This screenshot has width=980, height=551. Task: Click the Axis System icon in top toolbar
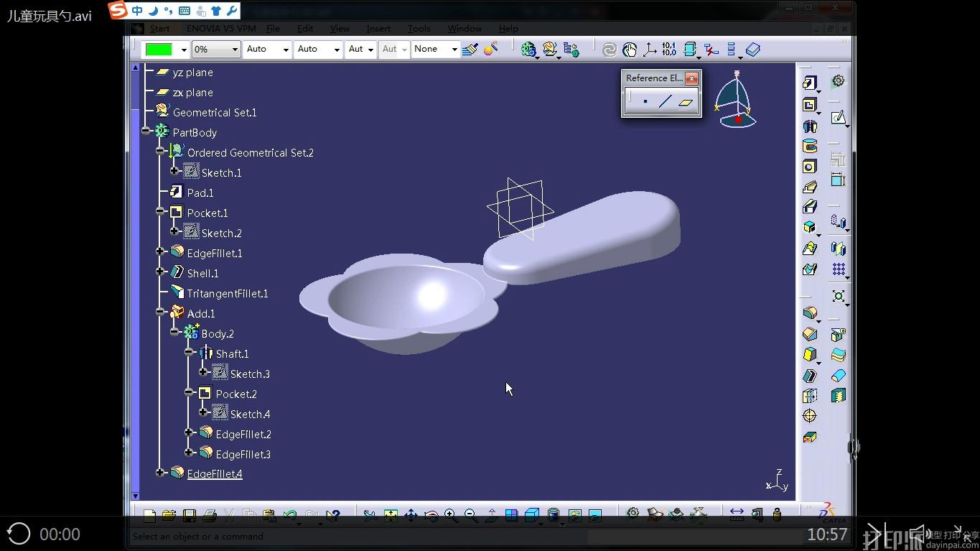[x=650, y=49]
